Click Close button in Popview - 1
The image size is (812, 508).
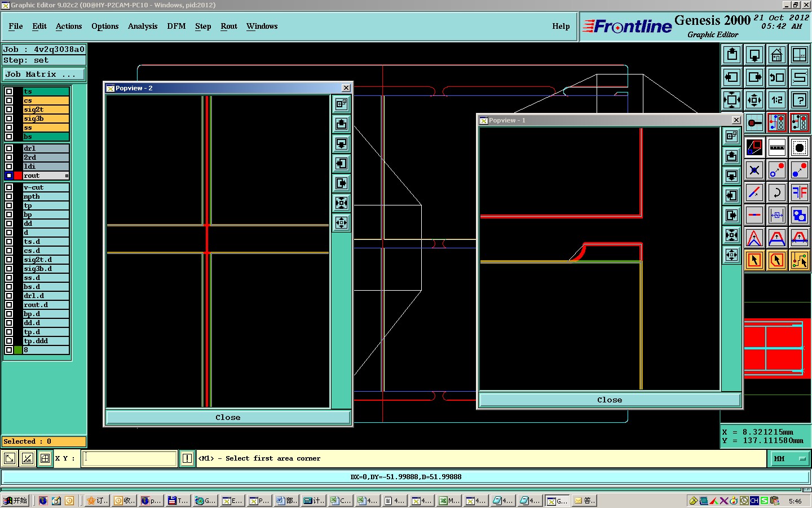[x=610, y=400]
